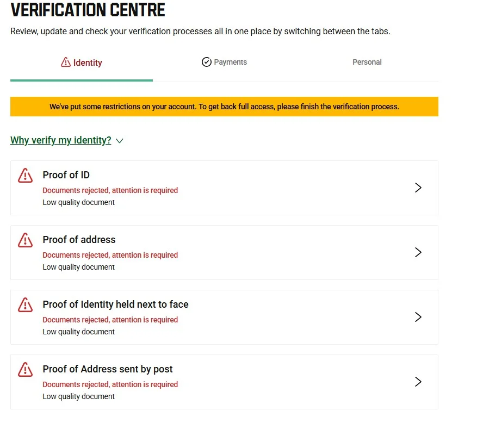Screen dimensions: 483x448
Task: Open the Proof of ID title
Action: pos(66,175)
